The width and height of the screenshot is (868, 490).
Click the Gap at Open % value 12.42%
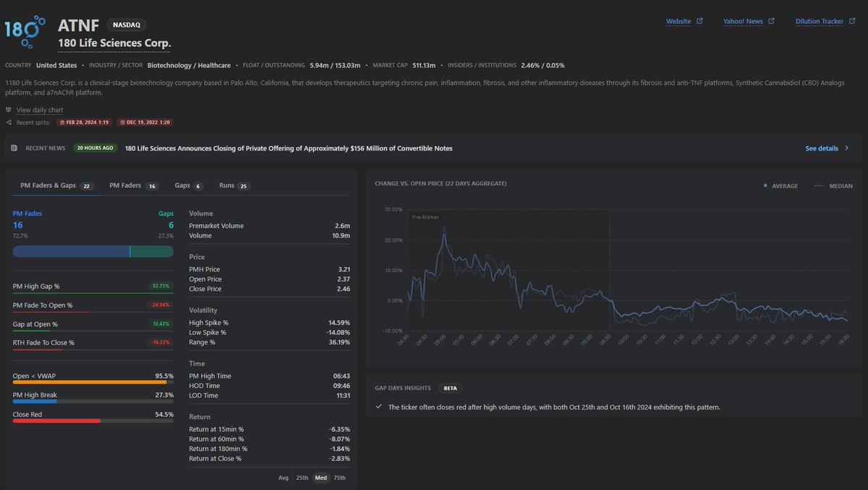point(161,324)
